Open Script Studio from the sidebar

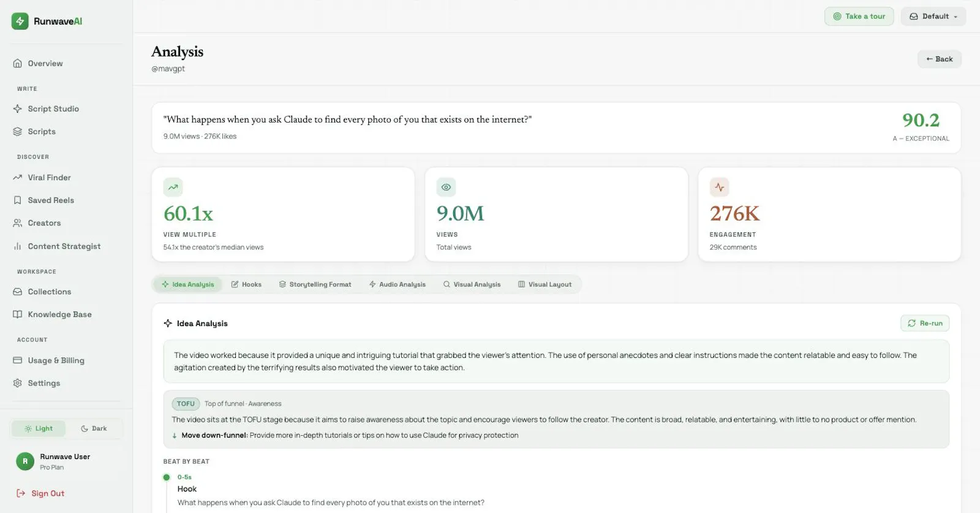66,109
